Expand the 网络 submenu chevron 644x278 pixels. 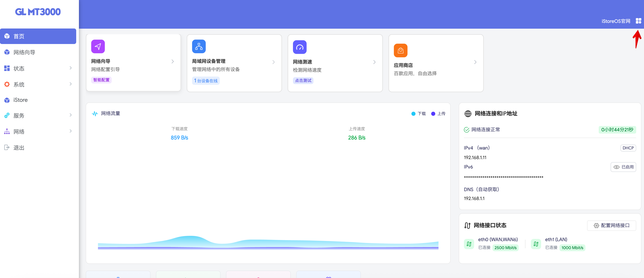tap(71, 131)
